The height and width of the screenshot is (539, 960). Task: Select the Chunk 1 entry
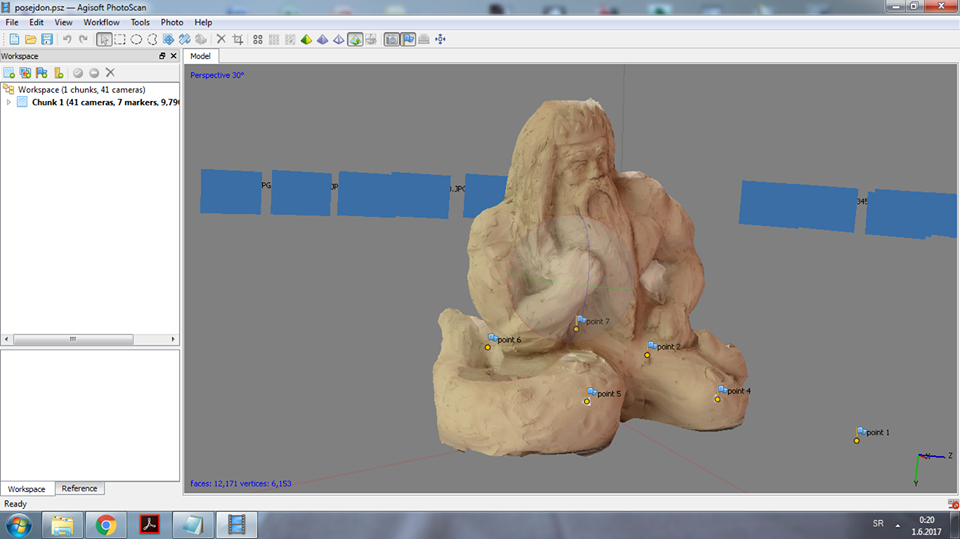click(x=105, y=102)
